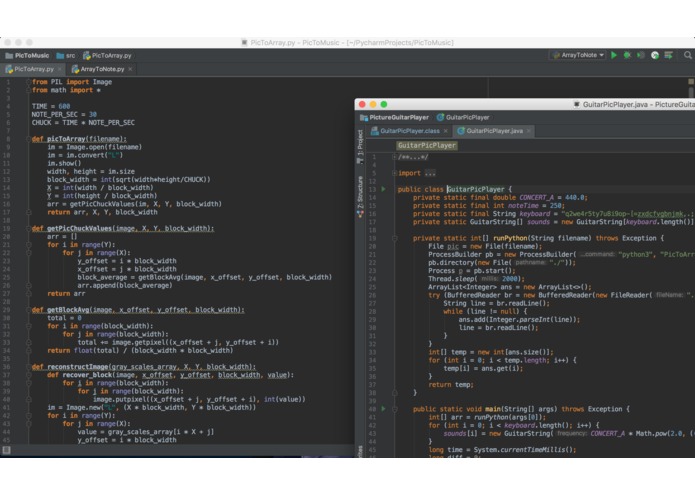Click the GuitarPicPlayer editor breadcrumb label
This screenshot has width=695, height=494.
(x=426, y=145)
